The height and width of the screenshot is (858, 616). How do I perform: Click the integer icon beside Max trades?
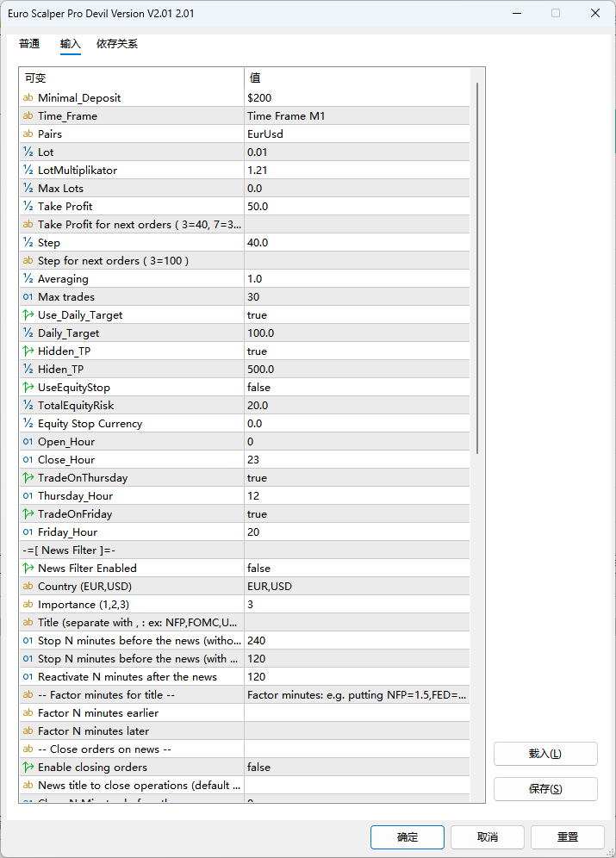28,297
